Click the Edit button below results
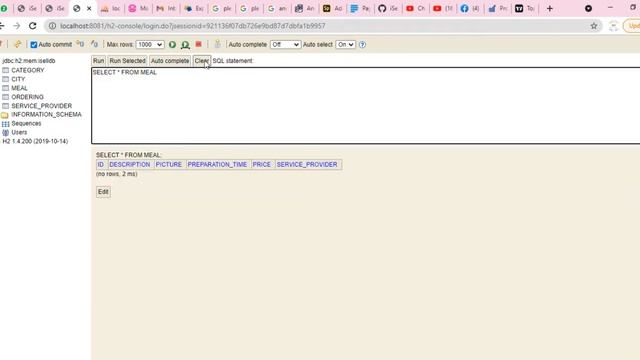This screenshot has width=640, height=360. click(x=103, y=192)
